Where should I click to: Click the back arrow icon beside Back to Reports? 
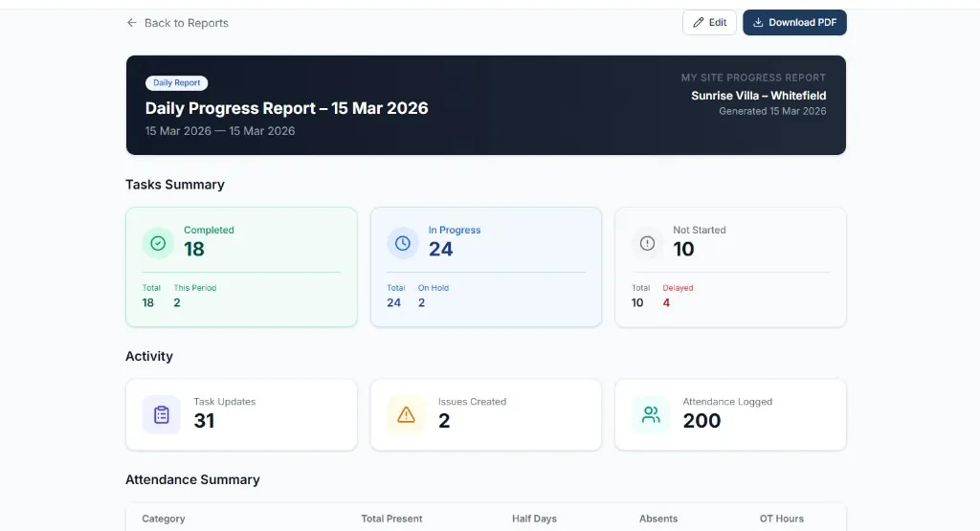131,23
